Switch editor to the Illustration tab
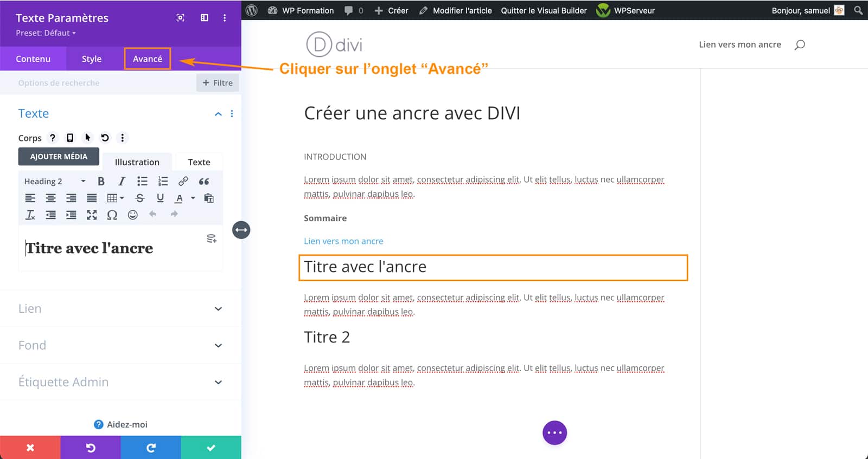 point(137,162)
